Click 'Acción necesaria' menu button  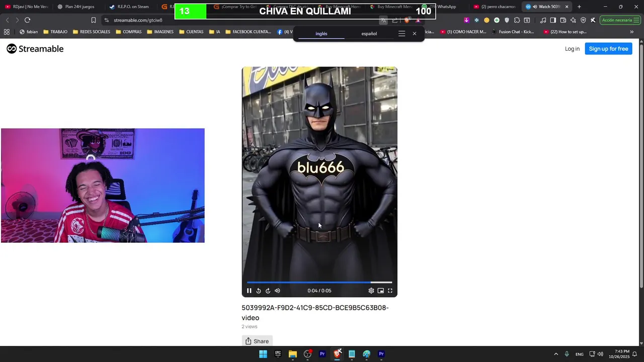620,20
